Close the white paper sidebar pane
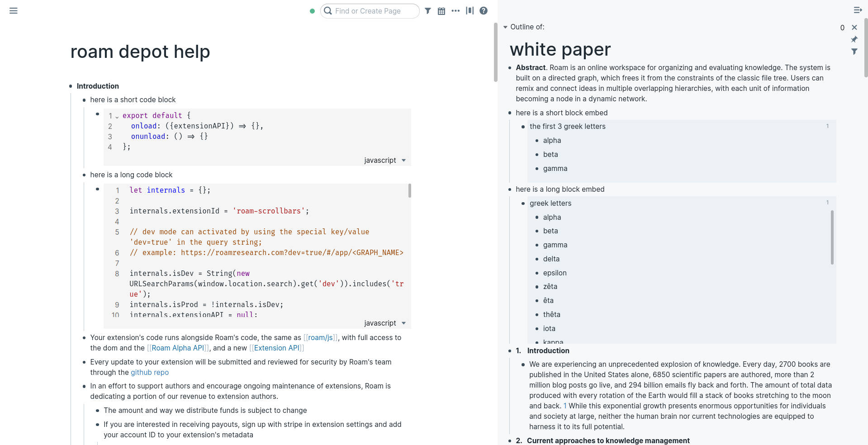The height and width of the screenshot is (445, 868). (x=854, y=27)
